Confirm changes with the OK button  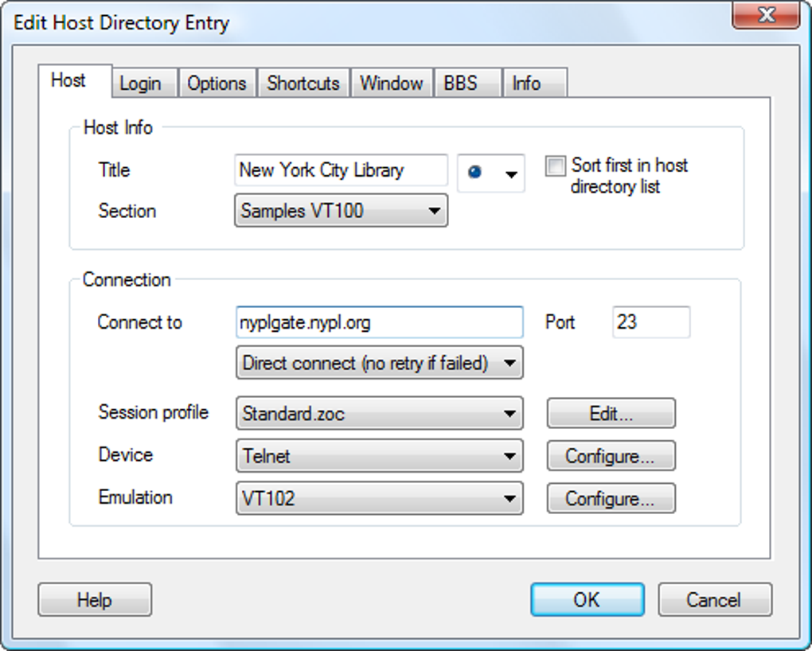tap(587, 600)
